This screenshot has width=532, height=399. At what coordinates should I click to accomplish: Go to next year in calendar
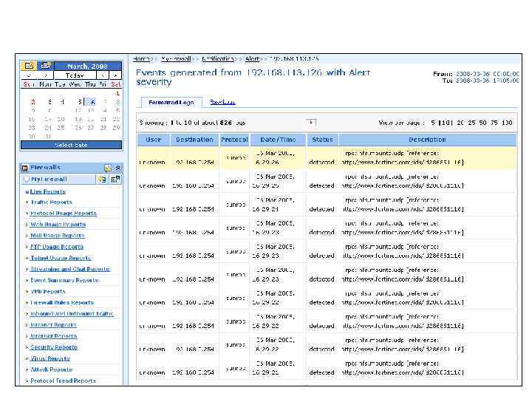[x=115, y=75]
